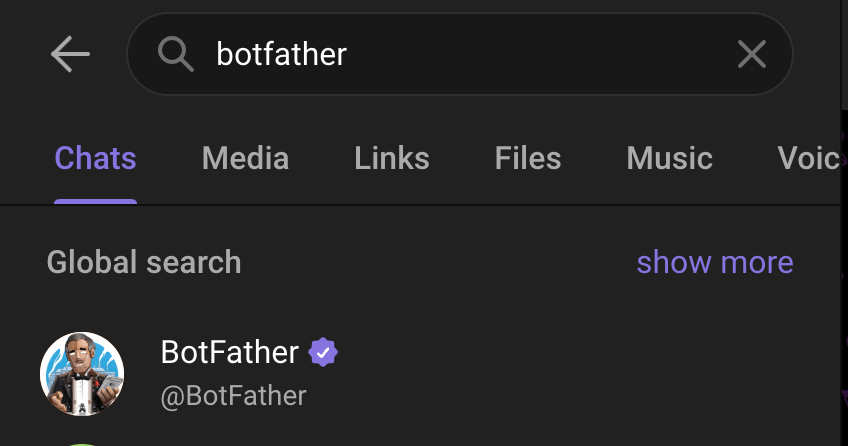This screenshot has height=446, width=848.
Task: Click the magnifier icon in the search bar
Action: 176,54
